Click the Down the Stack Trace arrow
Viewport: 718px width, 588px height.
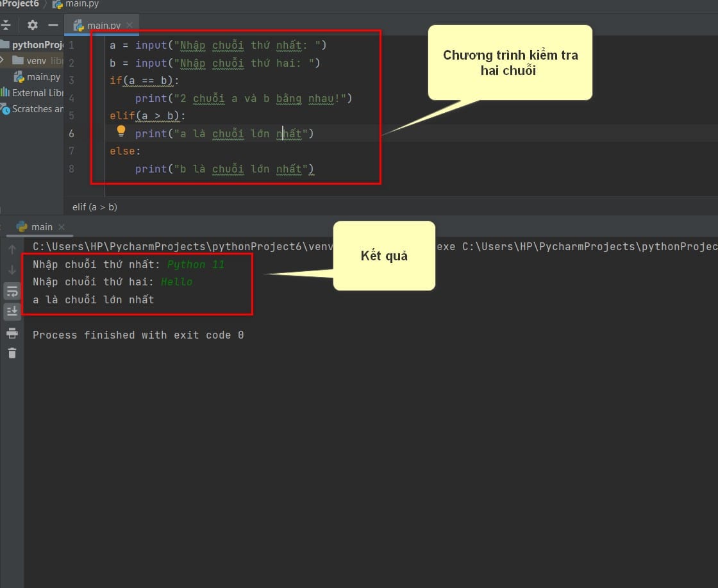point(12,270)
